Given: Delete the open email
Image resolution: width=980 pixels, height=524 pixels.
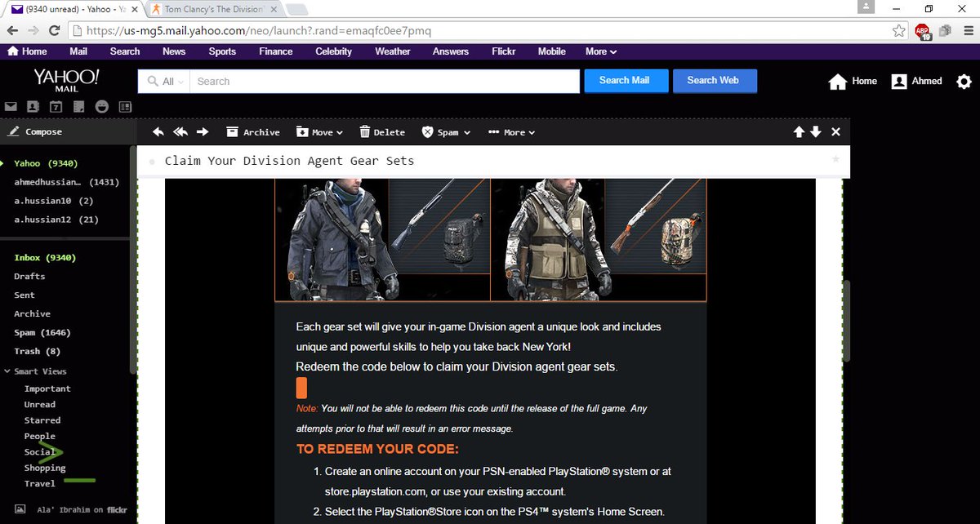Looking at the screenshot, I should (x=382, y=132).
